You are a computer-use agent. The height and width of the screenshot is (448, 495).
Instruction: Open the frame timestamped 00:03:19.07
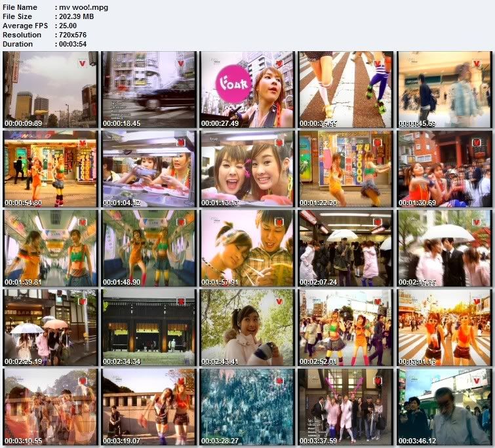(x=149, y=407)
